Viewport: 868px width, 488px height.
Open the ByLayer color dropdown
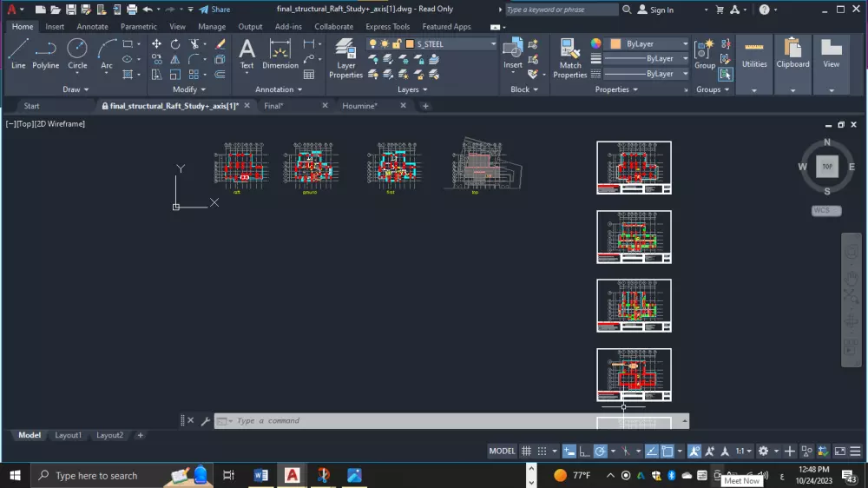coord(685,43)
